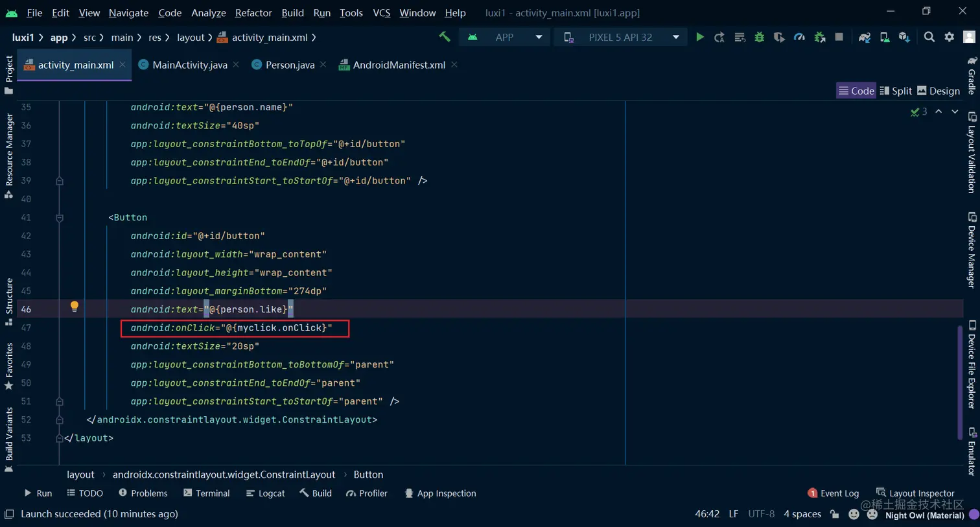Switch editor to Split view
Screen dimensions: 980x527
pyautogui.click(x=896, y=91)
